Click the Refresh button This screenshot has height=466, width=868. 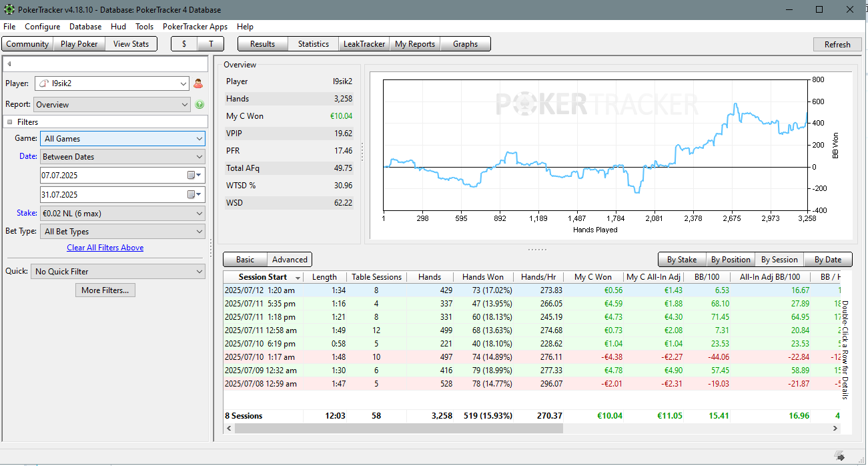click(837, 45)
